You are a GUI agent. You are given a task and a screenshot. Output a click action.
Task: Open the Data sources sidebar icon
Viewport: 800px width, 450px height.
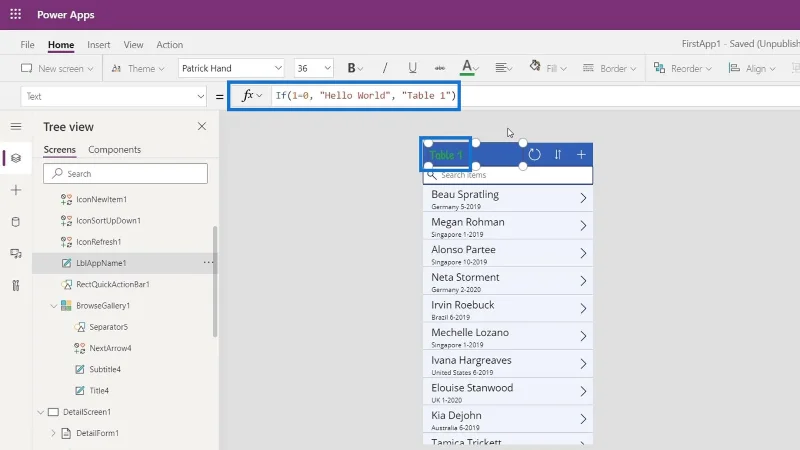(x=16, y=222)
